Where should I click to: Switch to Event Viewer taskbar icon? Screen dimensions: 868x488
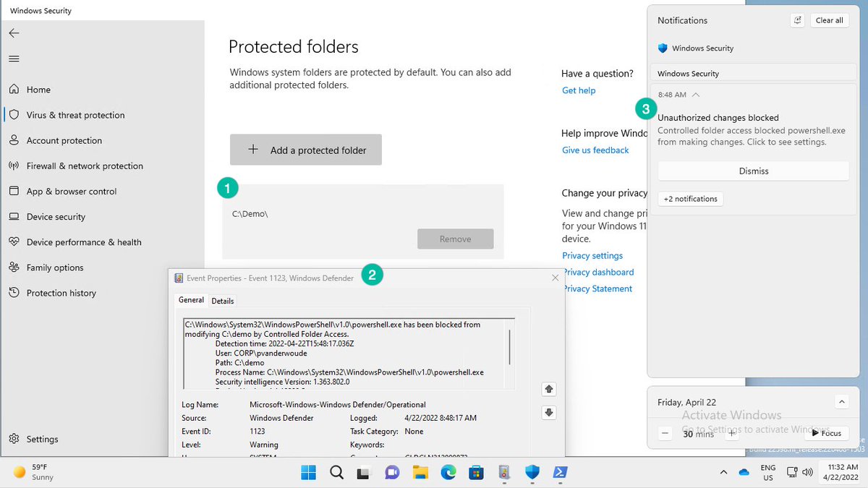pyautogui.click(x=504, y=472)
